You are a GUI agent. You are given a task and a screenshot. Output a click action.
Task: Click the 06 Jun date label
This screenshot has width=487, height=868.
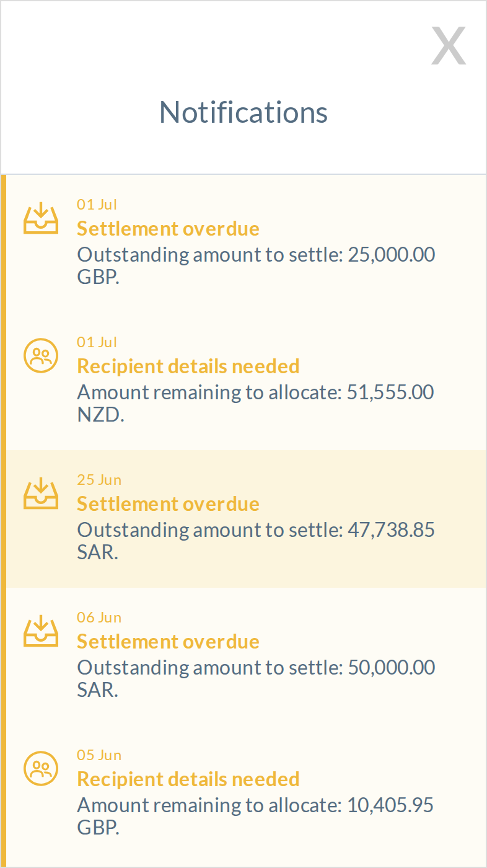pyautogui.click(x=99, y=618)
